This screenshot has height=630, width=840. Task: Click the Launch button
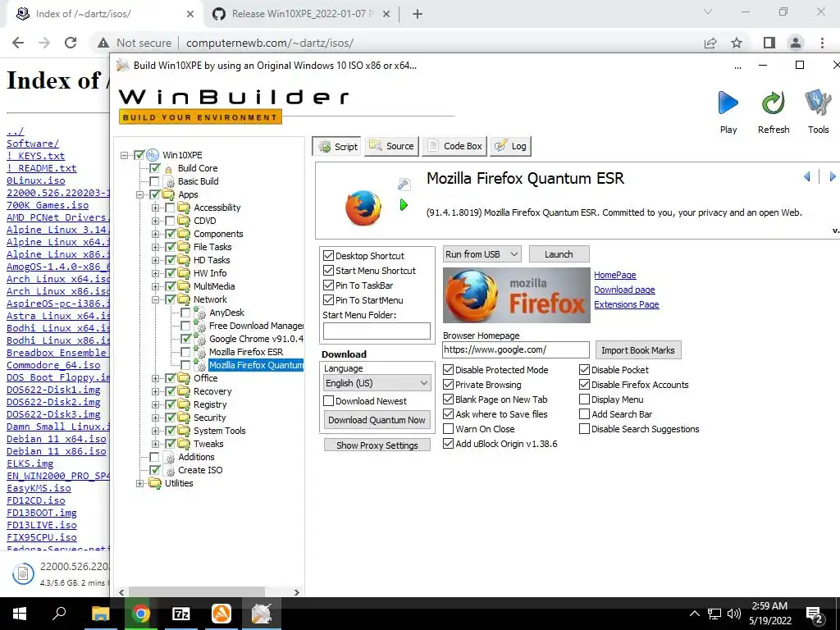coord(559,254)
